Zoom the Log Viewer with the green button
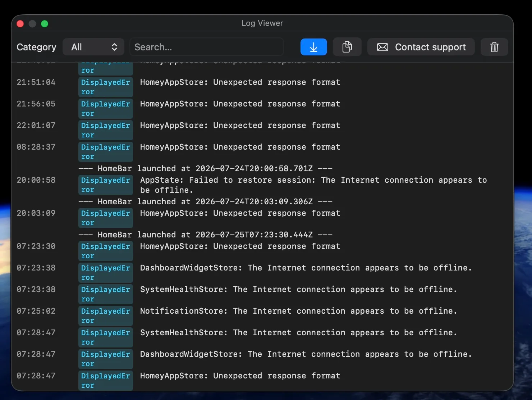 pyautogui.click(x=45, y=24)
